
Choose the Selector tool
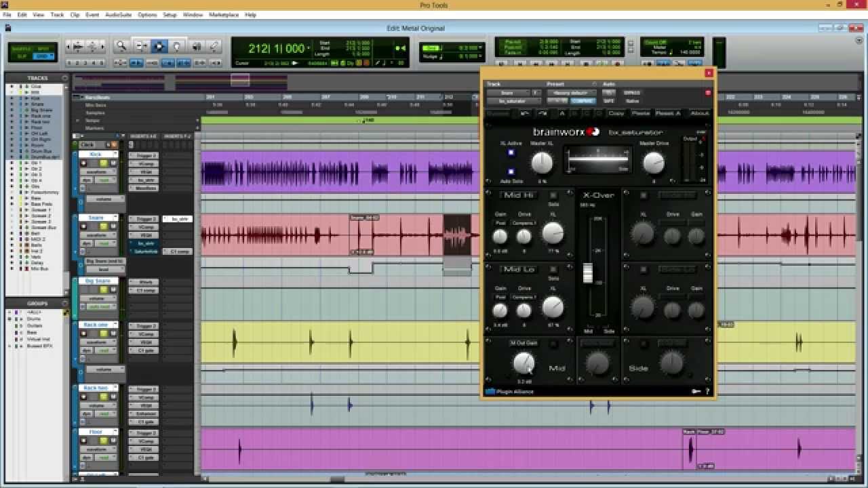(159, 46)
